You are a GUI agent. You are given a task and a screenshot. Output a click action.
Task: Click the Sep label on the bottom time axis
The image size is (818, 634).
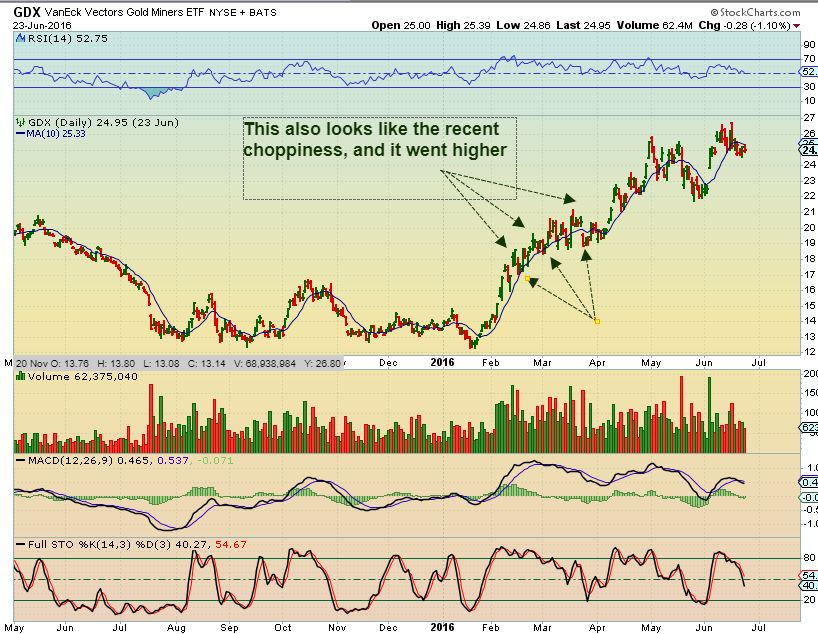click(x=229, y=628)
